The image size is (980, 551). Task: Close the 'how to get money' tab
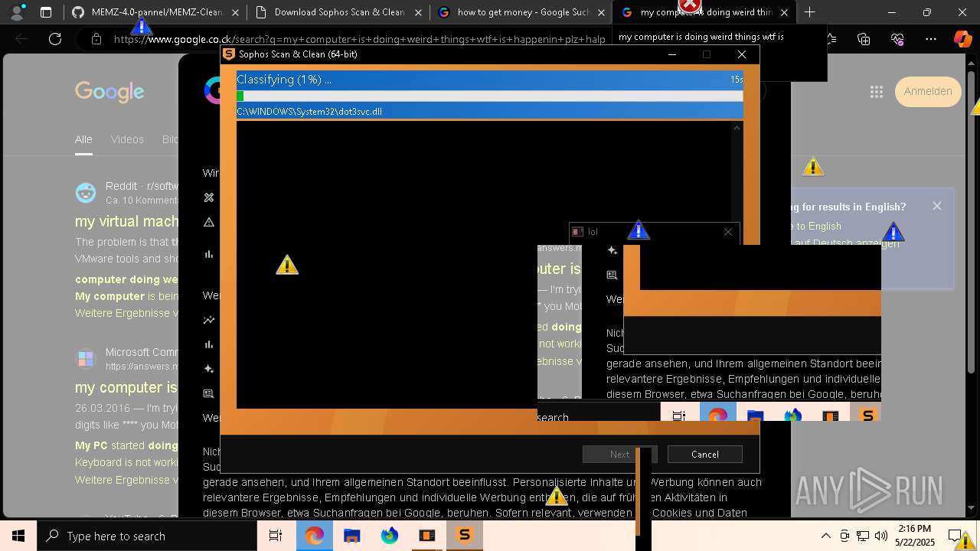click(600, 13)
